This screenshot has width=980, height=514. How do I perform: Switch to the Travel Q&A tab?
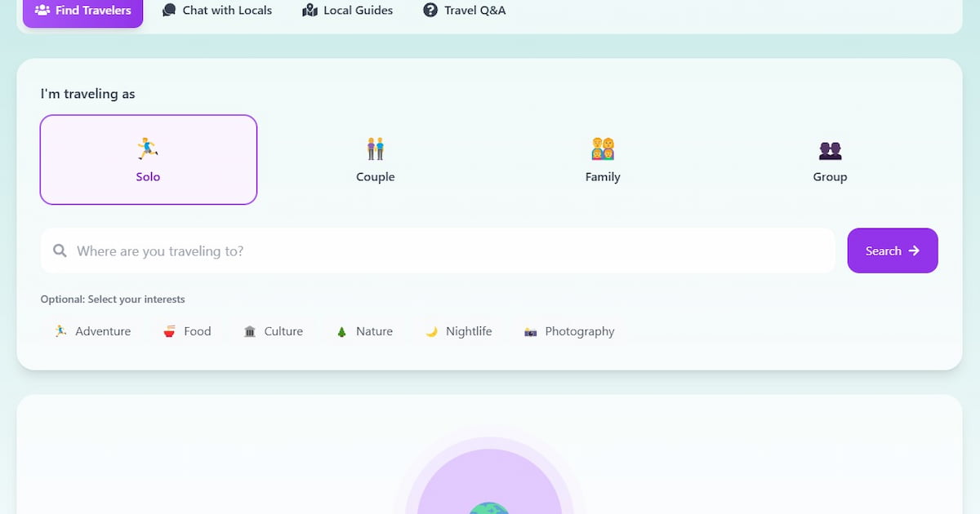tap(464, 10)
